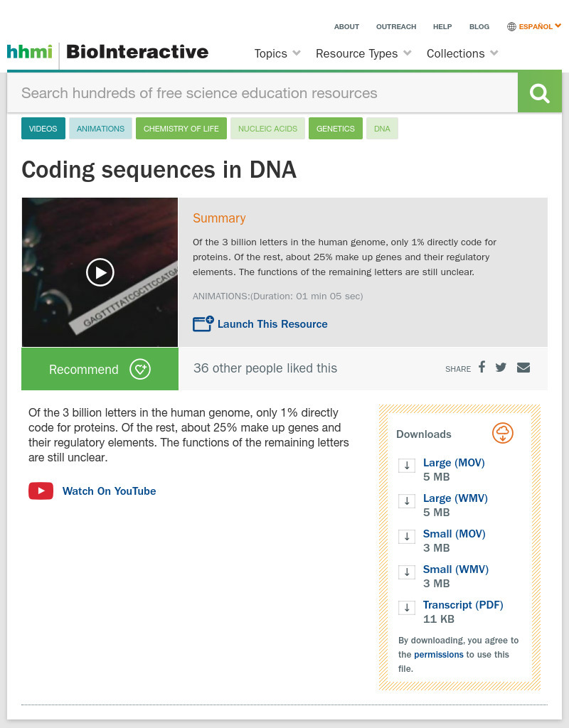
Task: Open the permissions link in Downloads
Action: point(439,654)
